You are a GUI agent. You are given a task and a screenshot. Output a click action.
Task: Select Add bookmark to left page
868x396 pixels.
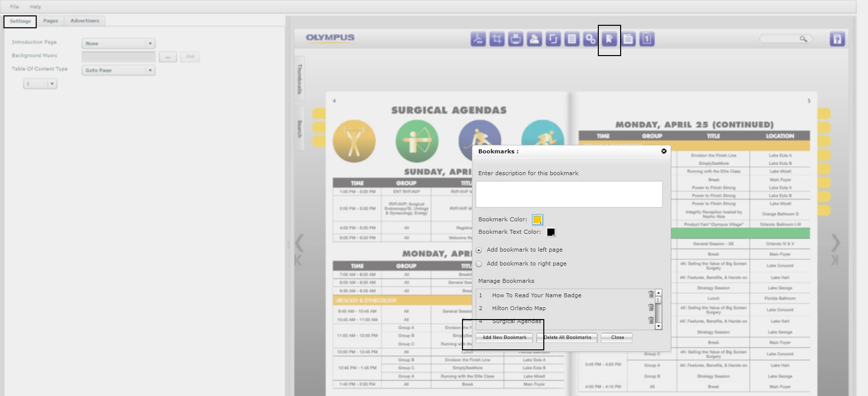click(x=479, y=250)
